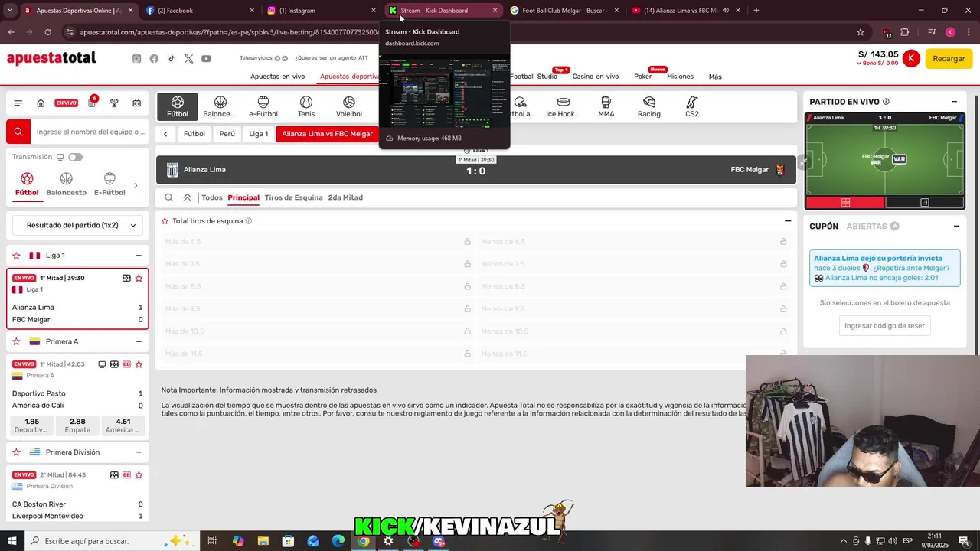Favorite the Alianza Lima vs FBC Melgar match star
Viewport: 980px width, 551px height.
tap(139, 278)
